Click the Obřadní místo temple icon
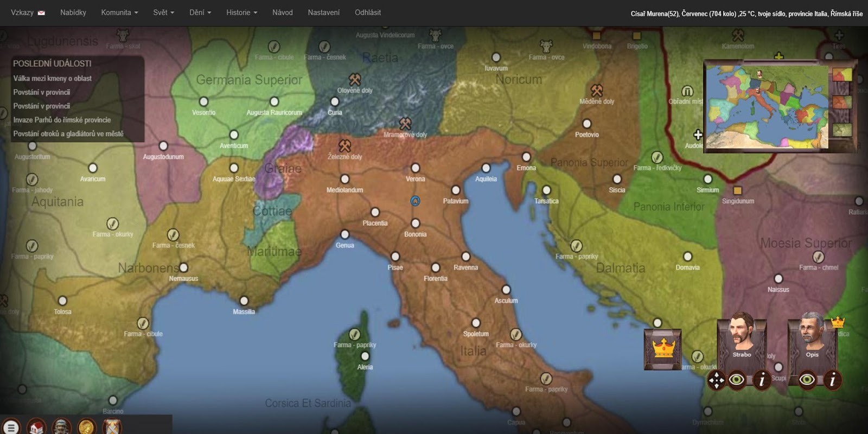 coord(687,91)
